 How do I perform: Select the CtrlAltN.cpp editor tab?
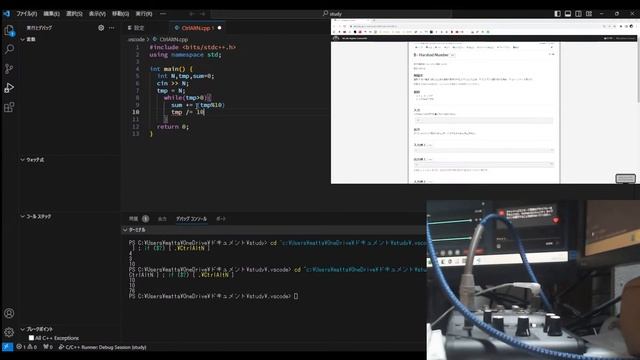pyautogui.click(x=198, y=28)
